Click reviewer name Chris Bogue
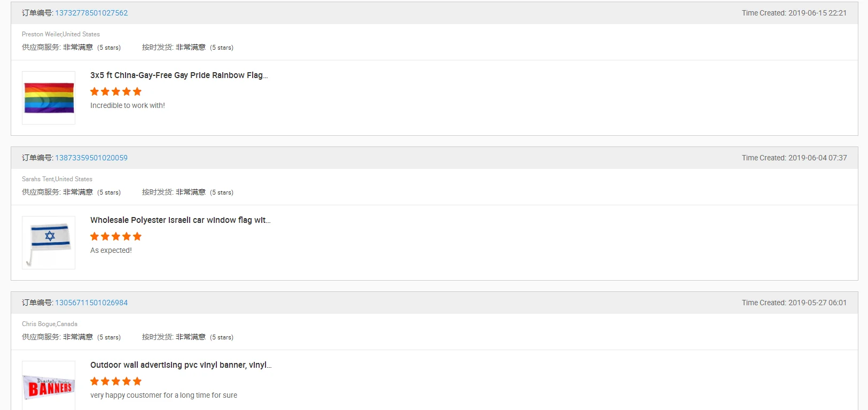 point(38,324)
